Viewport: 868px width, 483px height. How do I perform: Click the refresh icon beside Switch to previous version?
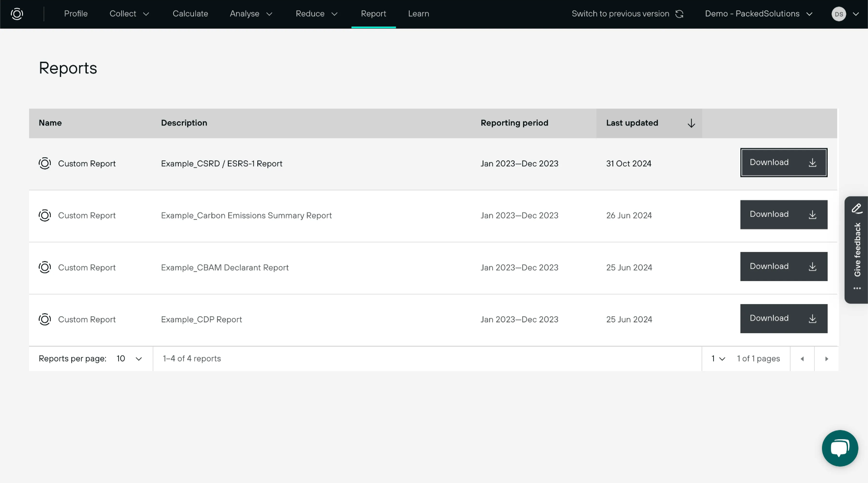click(x=679, y=13)
